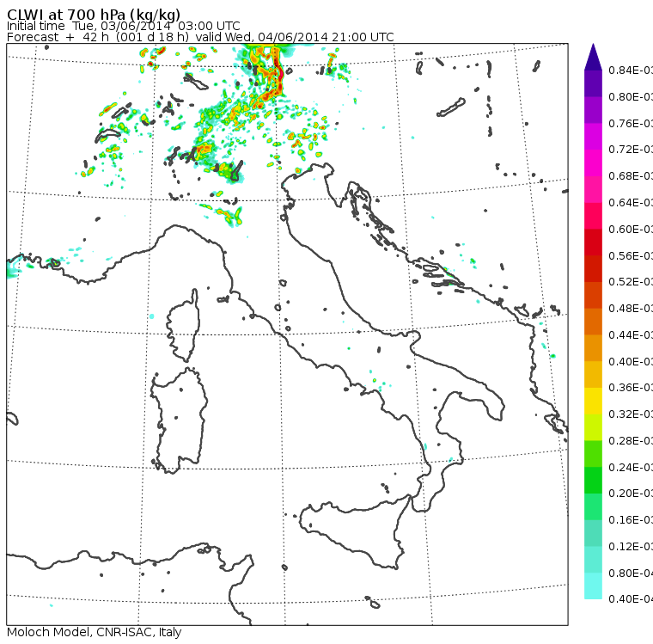Viewport: 653px width, 644px height.
Task: Click the color bar label "0.40E-04"
Action: tap(631, 599)
